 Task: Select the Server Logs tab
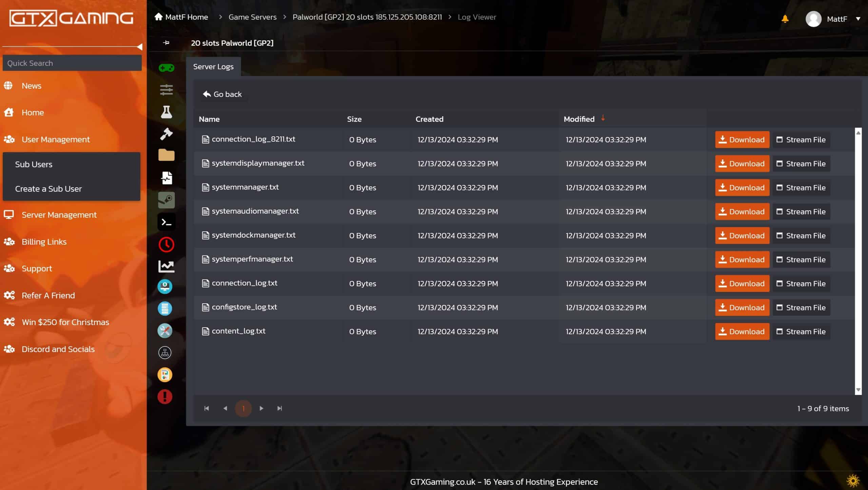tap(213, 67)
